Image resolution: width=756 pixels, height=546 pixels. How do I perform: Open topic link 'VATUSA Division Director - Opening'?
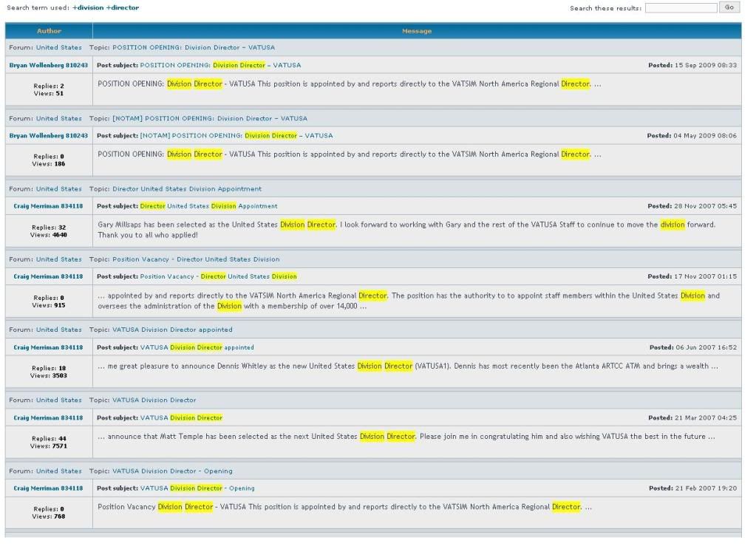point(172,471)
